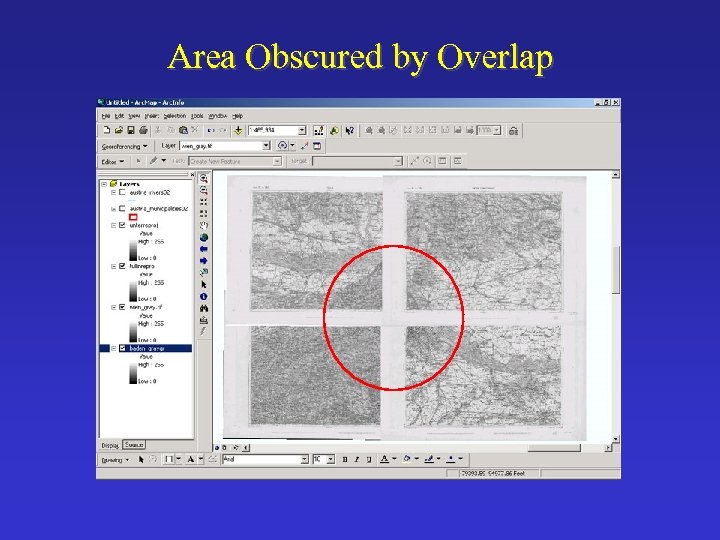Click the Full Extent globe icon

tap(203, 237)
